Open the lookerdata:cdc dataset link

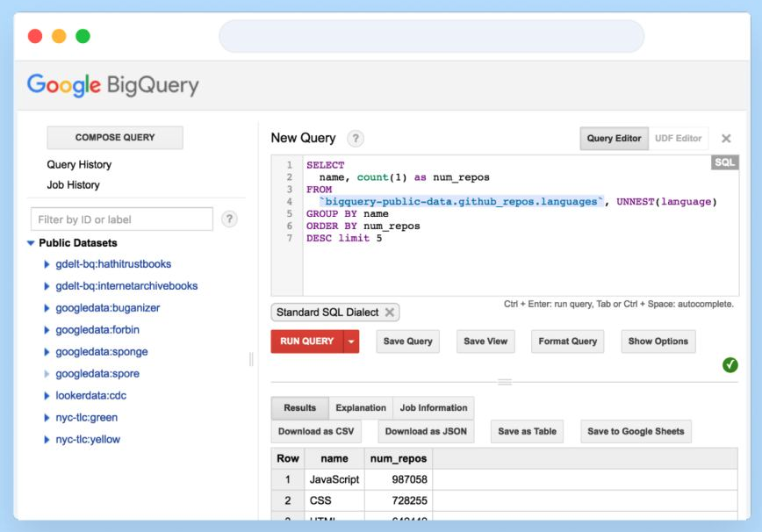[91, 395]
